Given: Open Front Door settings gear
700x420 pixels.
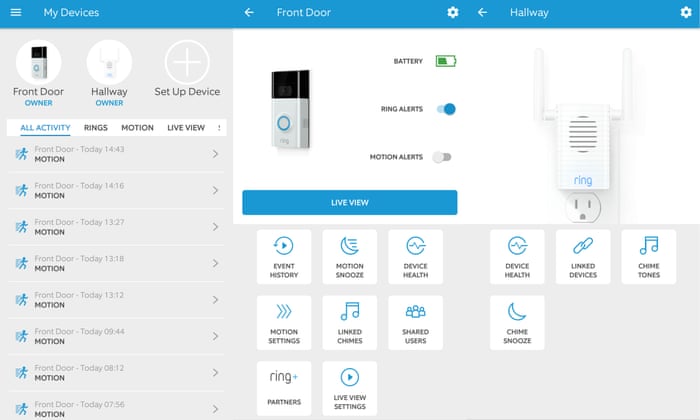Looking at the screenshot, I should (x=453, y=12).
